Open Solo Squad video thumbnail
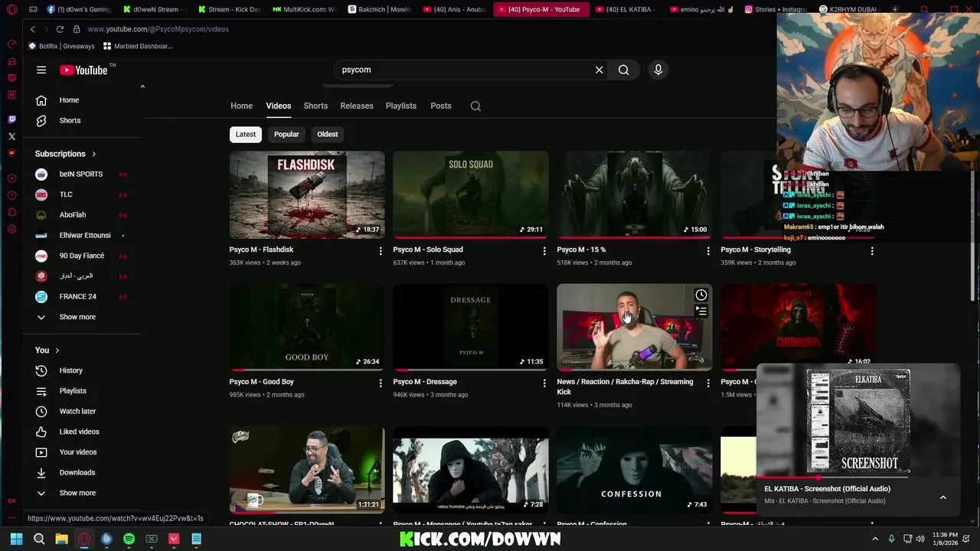The image size is (980, 551). pos(471,194)
